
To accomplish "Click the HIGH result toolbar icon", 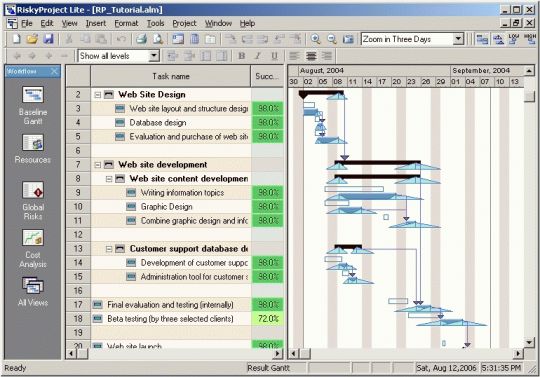I will pyautogui.click(x=530, y=39).
